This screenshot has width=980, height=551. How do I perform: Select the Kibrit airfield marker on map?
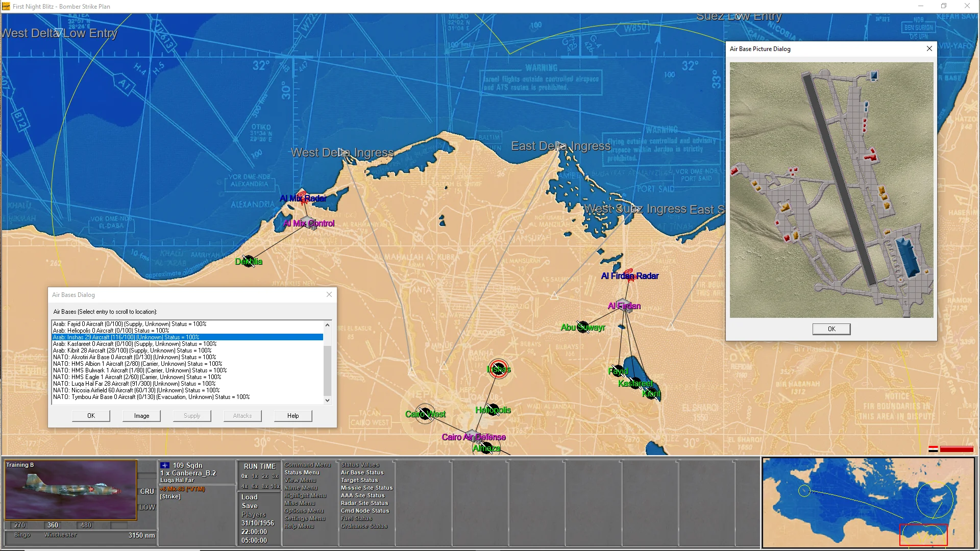point(652,393)
